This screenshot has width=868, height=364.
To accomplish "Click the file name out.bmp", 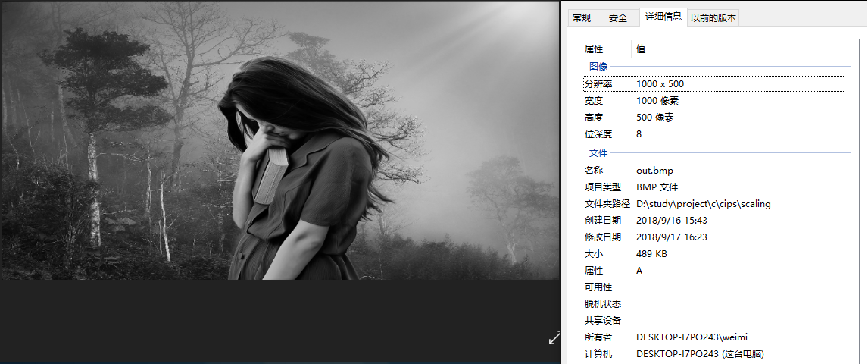I will tap(654, 171).
